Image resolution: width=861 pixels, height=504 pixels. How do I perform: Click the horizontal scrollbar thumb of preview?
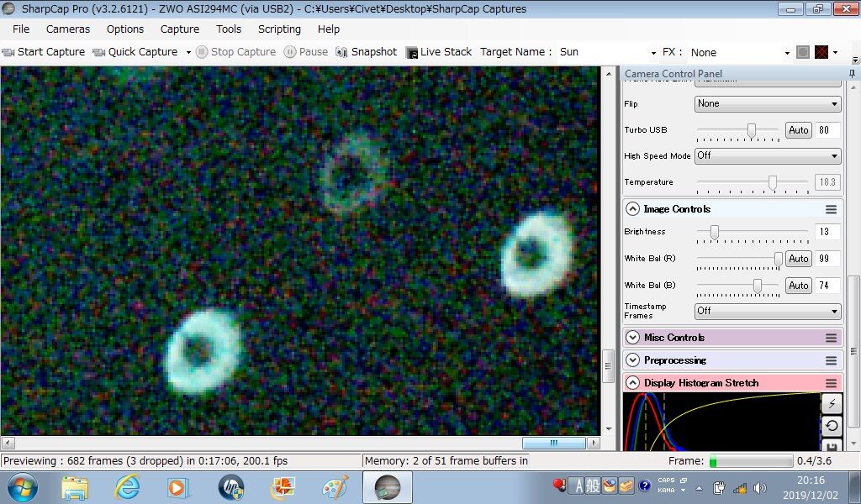pos(553,443)
